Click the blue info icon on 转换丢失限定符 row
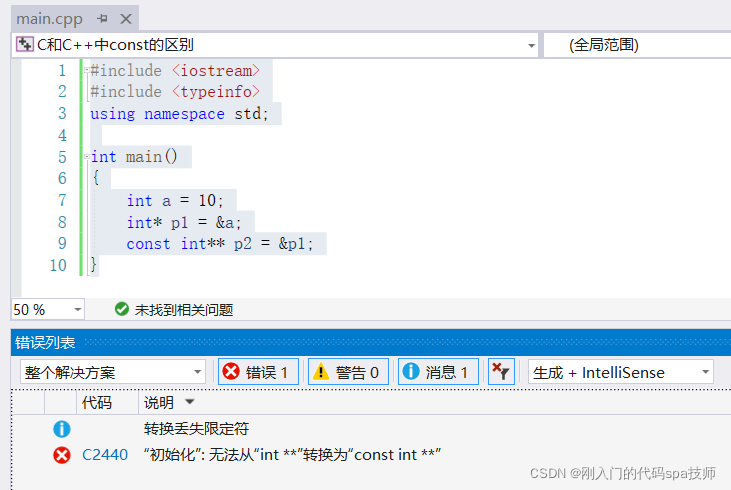Viewport: 731px width, 490px height. coord(62,429)
